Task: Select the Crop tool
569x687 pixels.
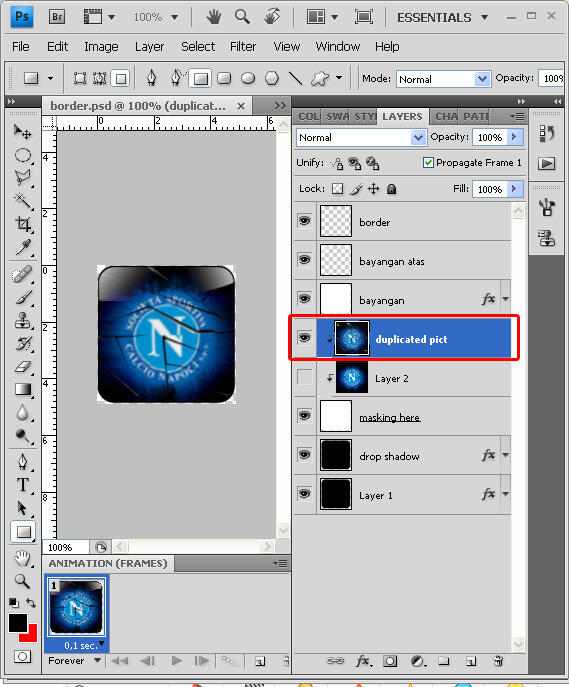Action: pos(23,224)
